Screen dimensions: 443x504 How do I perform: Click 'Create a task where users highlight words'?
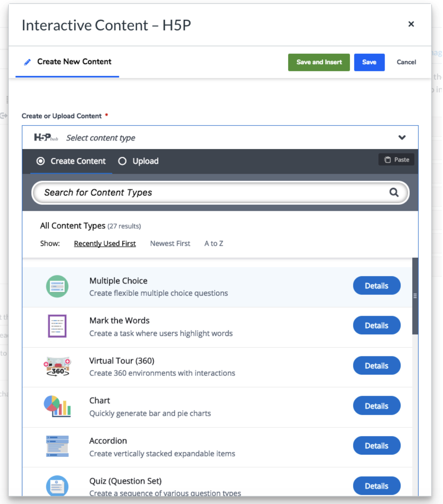161,333
